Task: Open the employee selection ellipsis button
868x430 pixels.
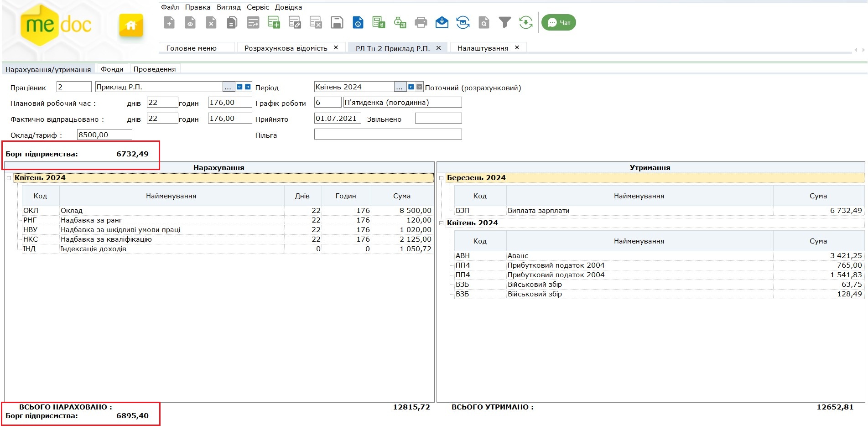Action: pyautogui.click(x=228, y=87)
